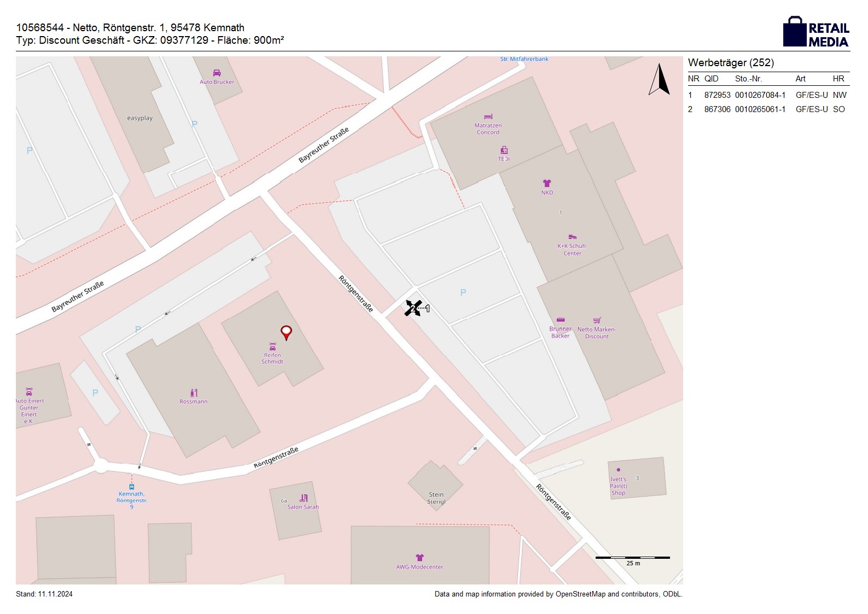Click the NKD clothing shirt icon
The height and width of the screenshot is (614, 868).
547,183
